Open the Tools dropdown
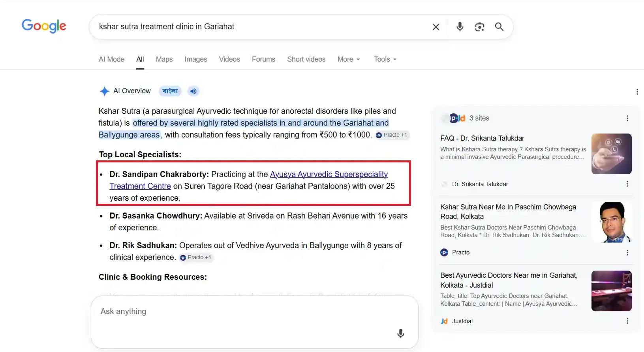 tap(385, 59)
